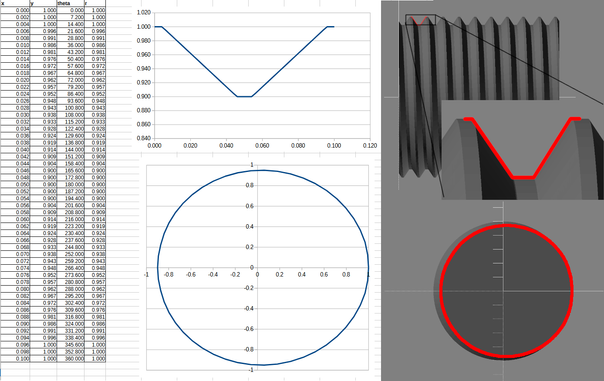Select theta value 180.000
604x381 pixels.
coord(70,185)
